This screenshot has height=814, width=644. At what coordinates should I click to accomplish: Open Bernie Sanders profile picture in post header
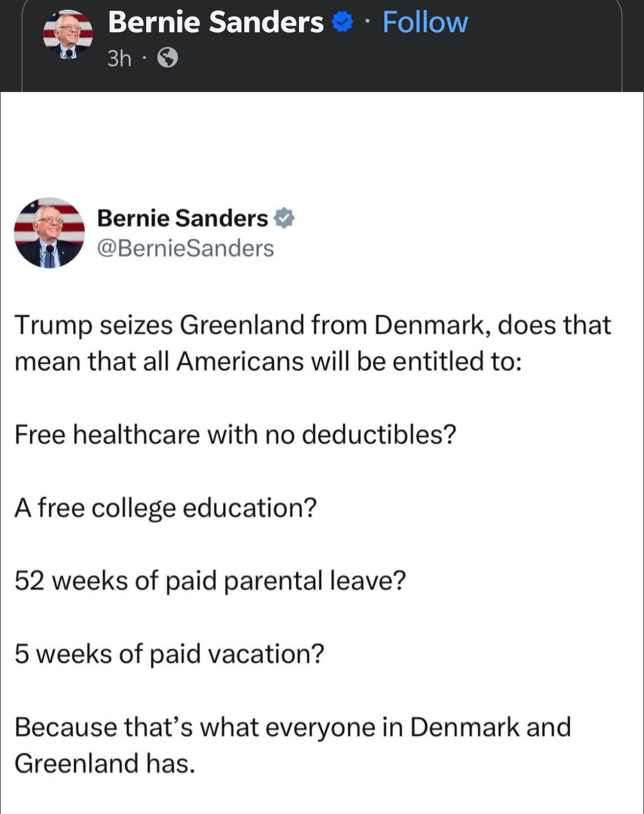(67, 35)
